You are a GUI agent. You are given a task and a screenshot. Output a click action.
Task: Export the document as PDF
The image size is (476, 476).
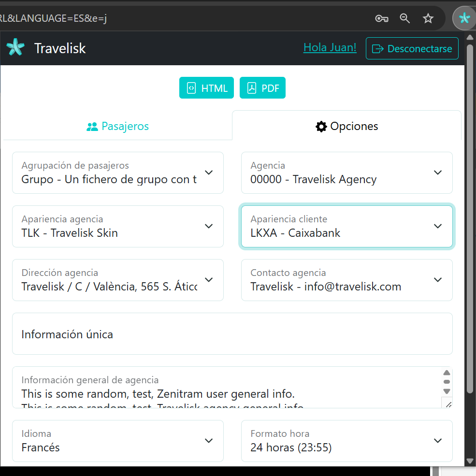coord(262,88)
